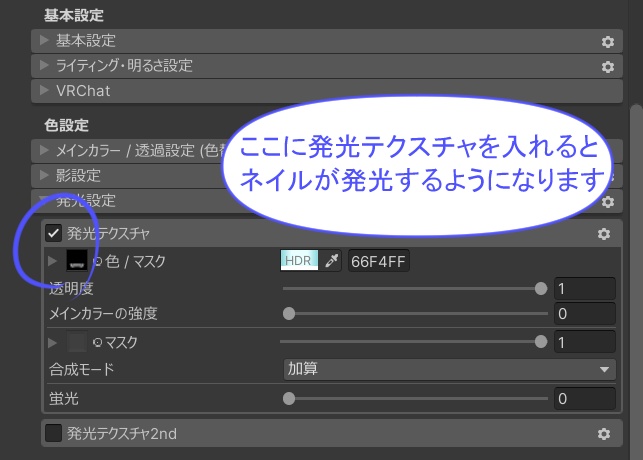Open gear menu for 発光設定 header
Viewport: 643px width, 460px height.
[x=607, y=201]
